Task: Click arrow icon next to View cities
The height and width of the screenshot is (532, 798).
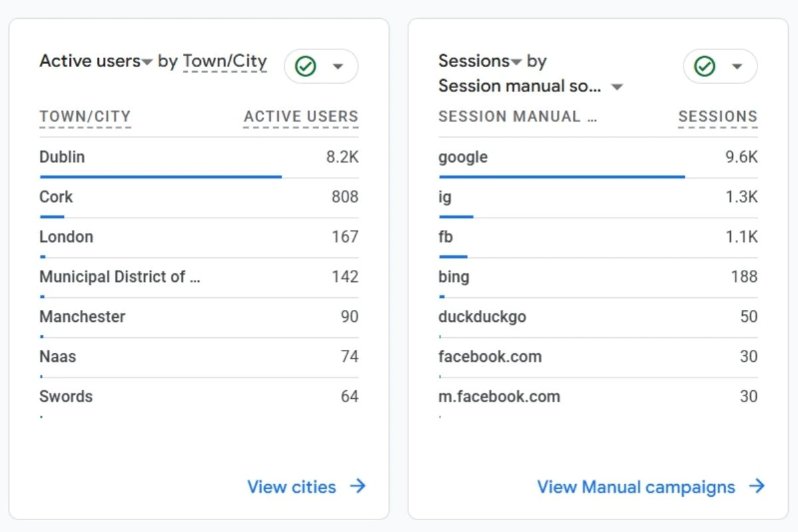Action: (358, 486)
